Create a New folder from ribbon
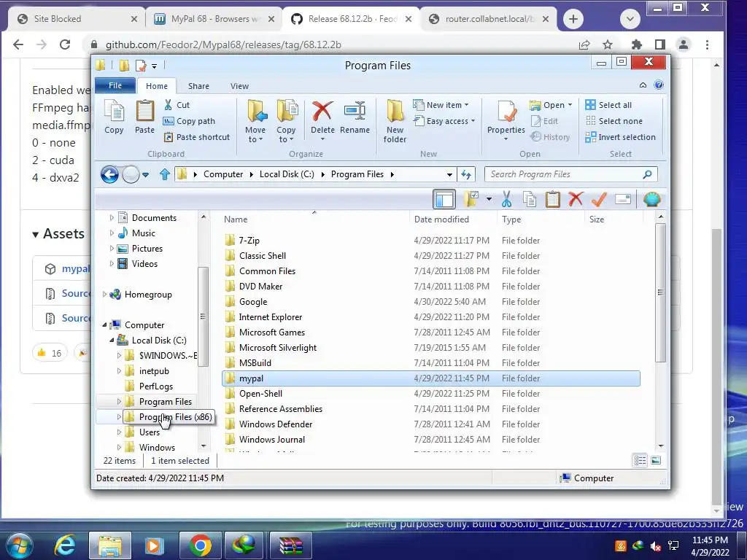Image resolution: width=747 pixels, height=560 pixels. click(395, 122)
